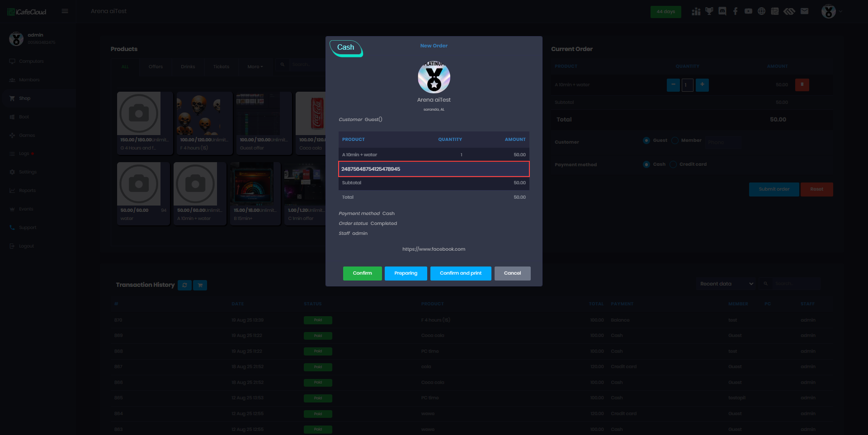Open Members in the sidebar
The height and width of the screenshot is (435, 868).
[29, 80]
